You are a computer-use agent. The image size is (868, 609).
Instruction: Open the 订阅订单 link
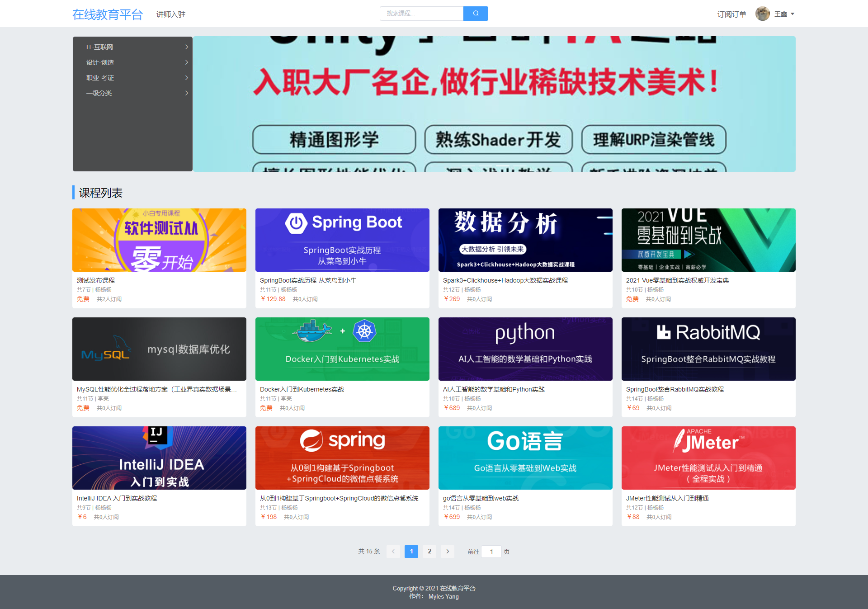click(731, 14)
